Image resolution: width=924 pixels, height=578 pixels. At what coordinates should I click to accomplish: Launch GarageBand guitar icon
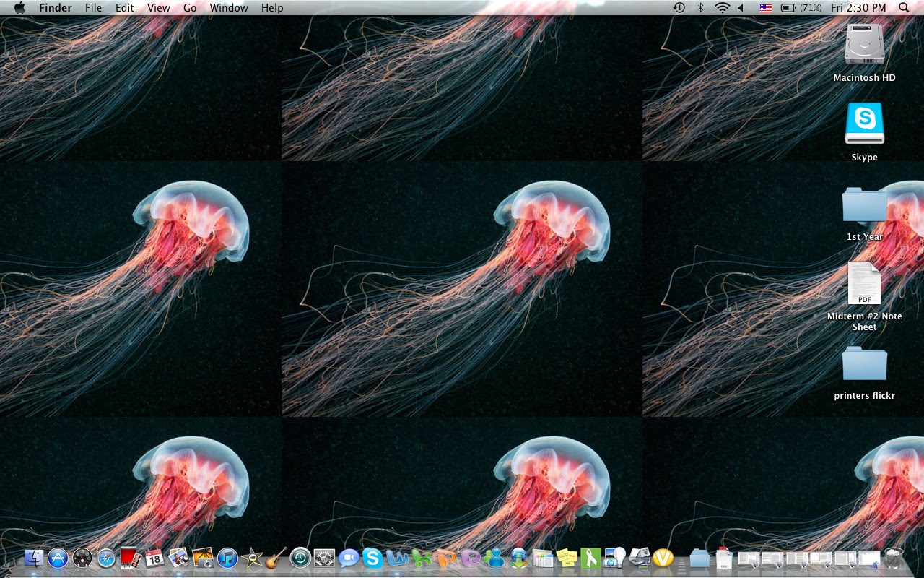click(x=276, y=558)
